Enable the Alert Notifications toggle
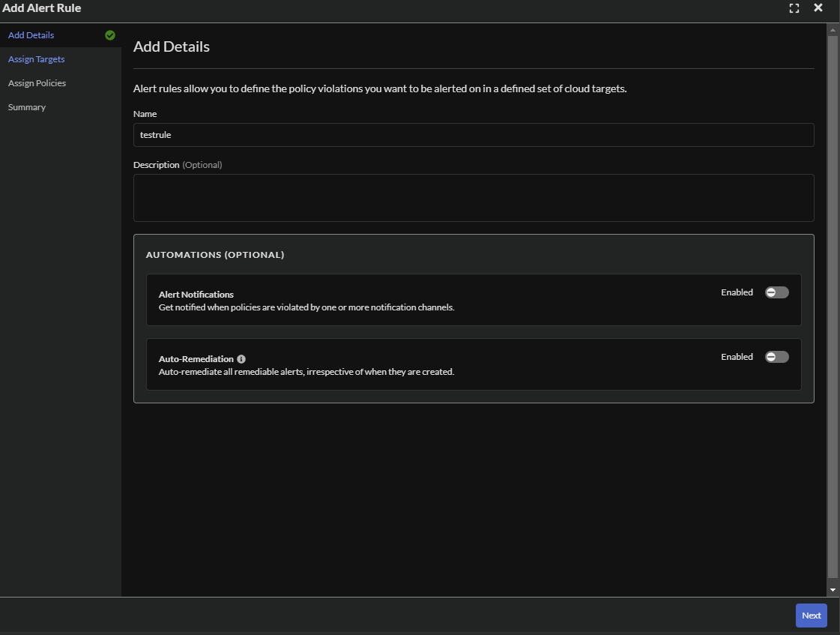840x635 pixels. [x=776, y=292]
